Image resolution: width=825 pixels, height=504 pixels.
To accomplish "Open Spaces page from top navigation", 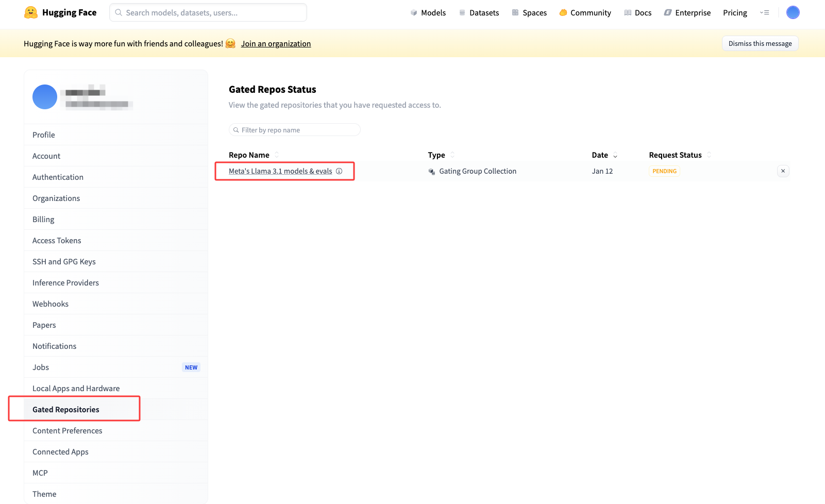I will click(x=529, y=12).
